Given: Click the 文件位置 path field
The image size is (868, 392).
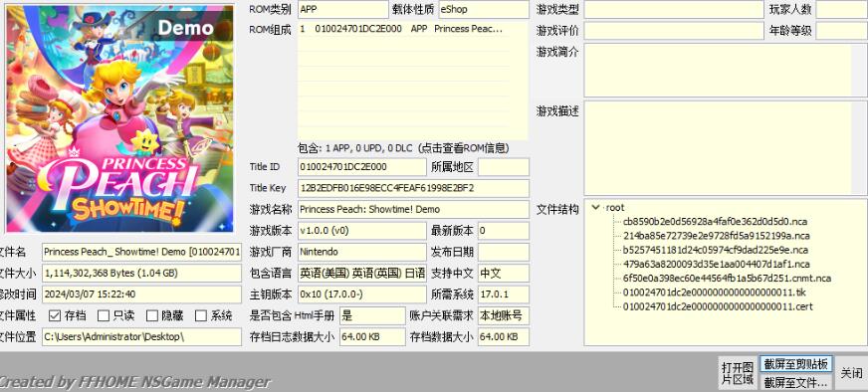Looking at the screenshot, I should 141,336.
